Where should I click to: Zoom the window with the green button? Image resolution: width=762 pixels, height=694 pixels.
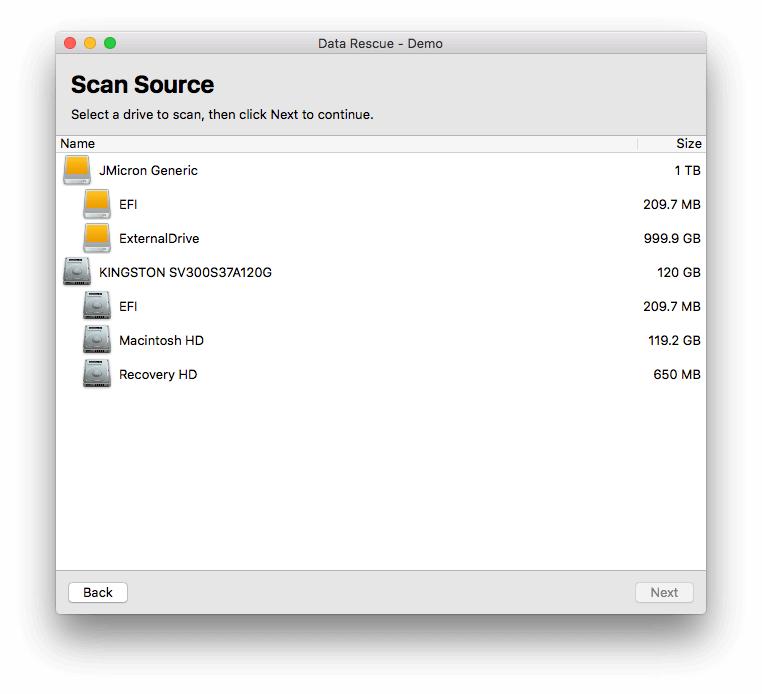pos(110,43)
